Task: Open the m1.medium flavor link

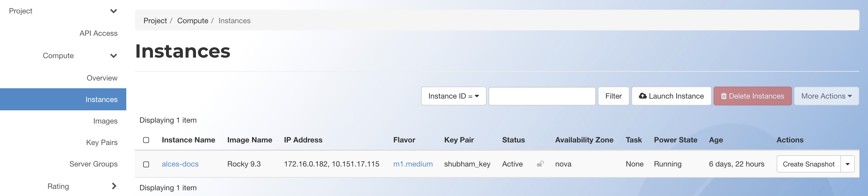Action: [413, 164]
